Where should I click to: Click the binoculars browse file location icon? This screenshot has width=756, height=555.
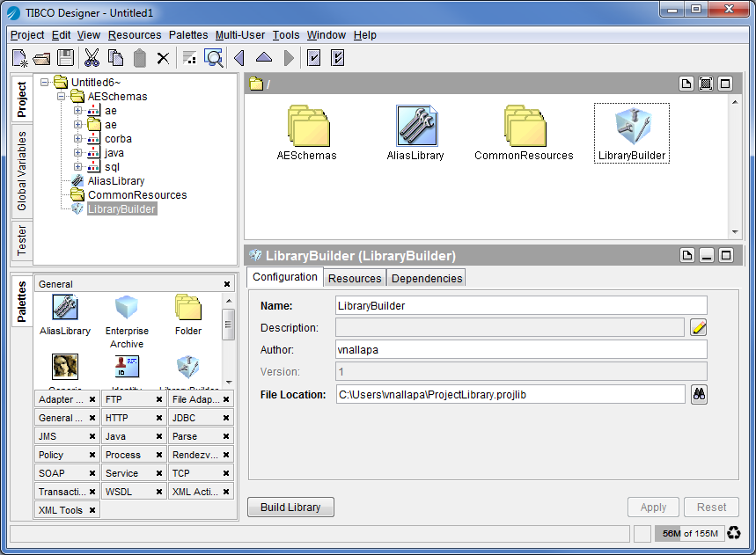(x=699, y=395)
